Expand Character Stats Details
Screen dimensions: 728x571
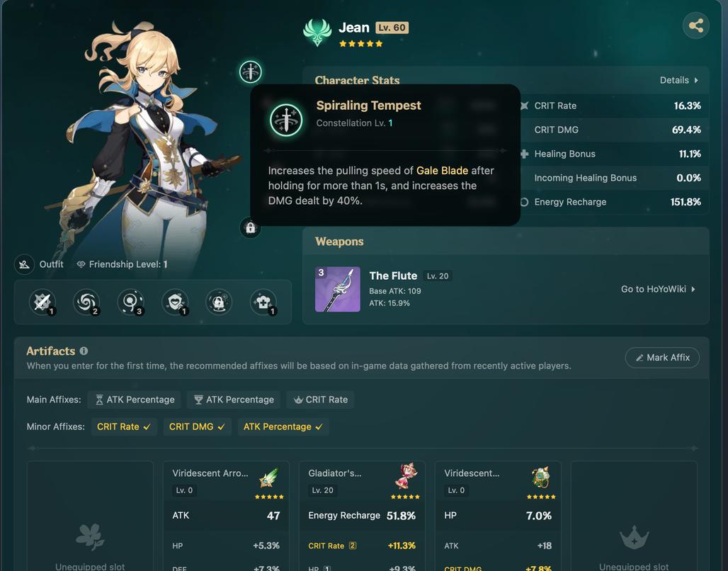coord(679,80)
